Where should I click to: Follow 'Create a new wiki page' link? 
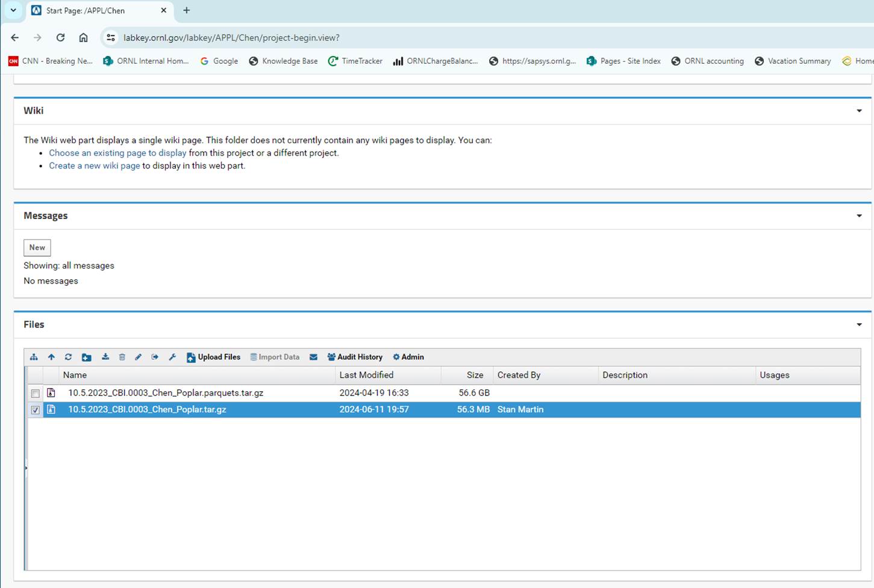point(95,166)
